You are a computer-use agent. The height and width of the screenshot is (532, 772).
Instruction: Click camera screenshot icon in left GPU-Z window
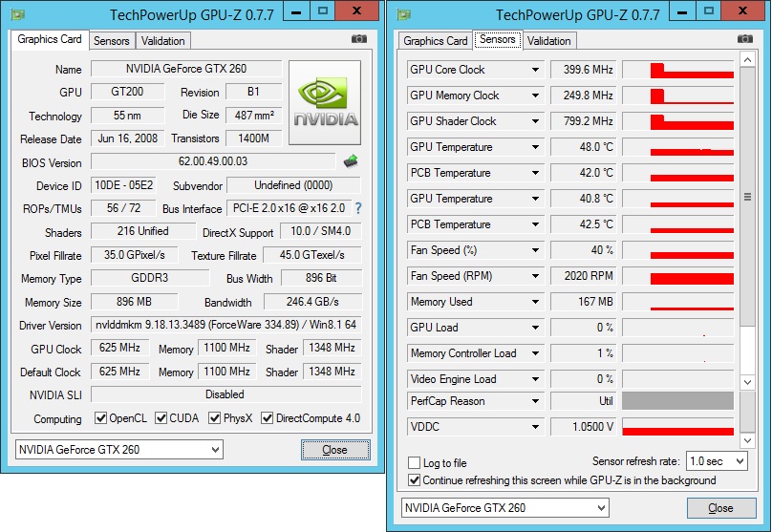point(359,39)
